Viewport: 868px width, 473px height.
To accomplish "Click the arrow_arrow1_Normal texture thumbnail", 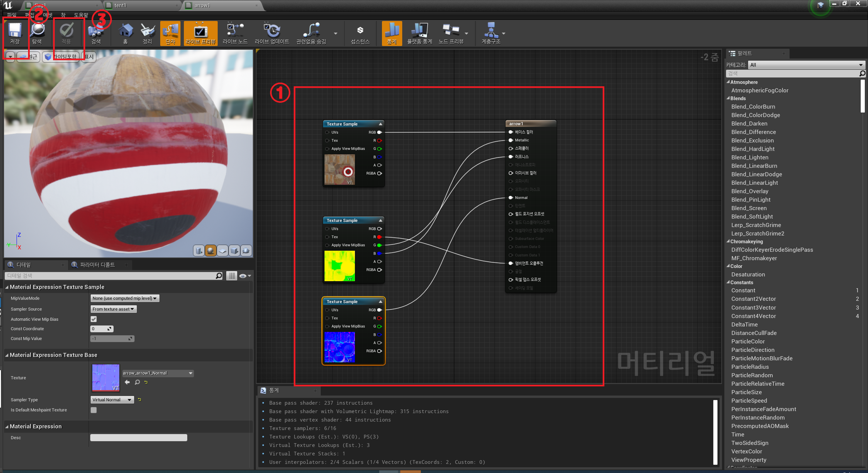I will pos(106,378).
